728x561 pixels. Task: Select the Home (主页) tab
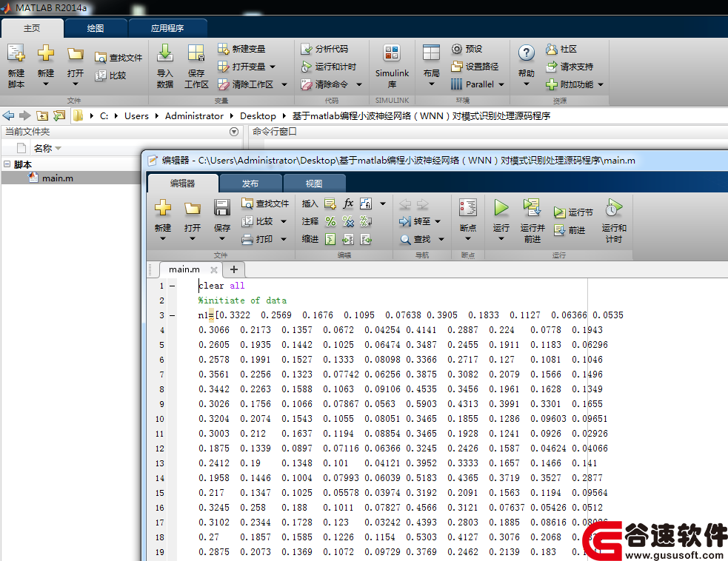tap(32, 28)
